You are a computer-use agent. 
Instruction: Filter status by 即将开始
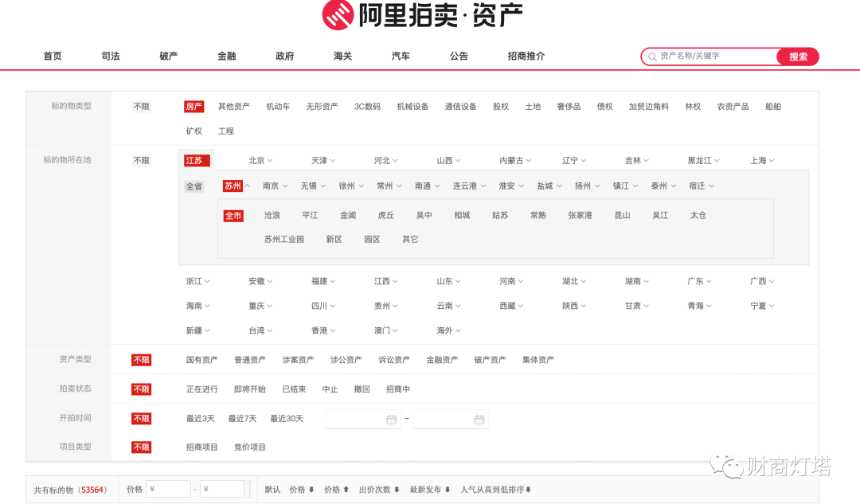[250, 389]
